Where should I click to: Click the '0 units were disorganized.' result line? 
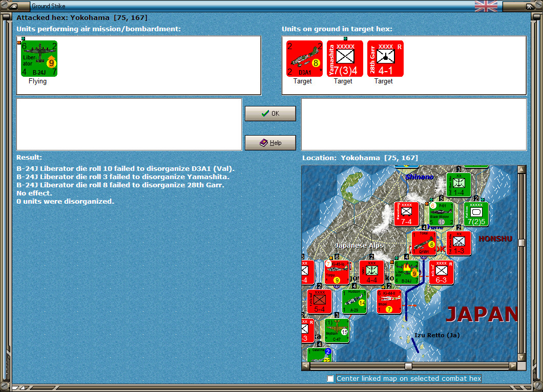[65, 201]
